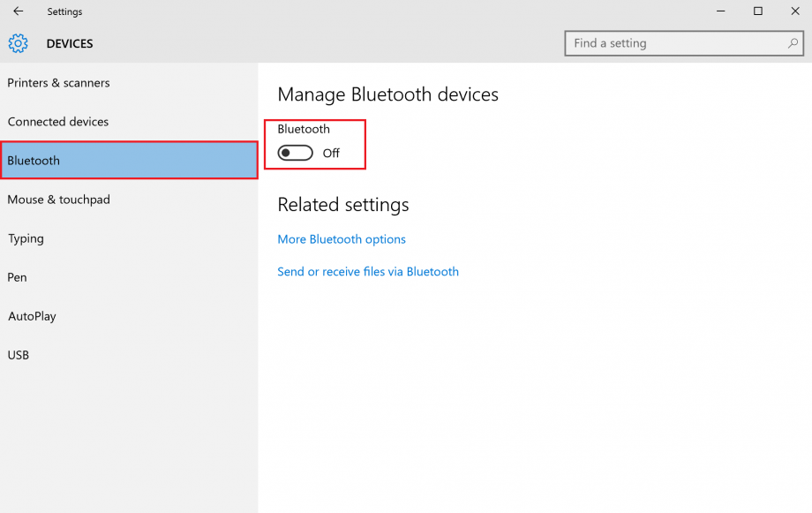812x513 pixels.
Task: Select the Bluetooth sidebar entry
Action: pyautogui.click(x=34, y=160)
